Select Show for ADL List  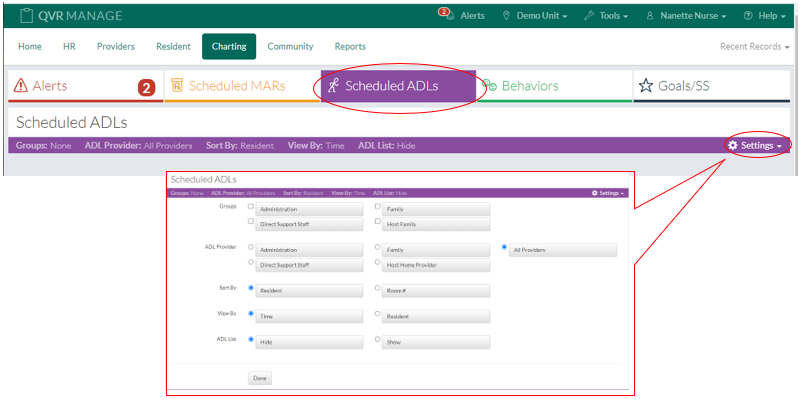coord(376,339)
